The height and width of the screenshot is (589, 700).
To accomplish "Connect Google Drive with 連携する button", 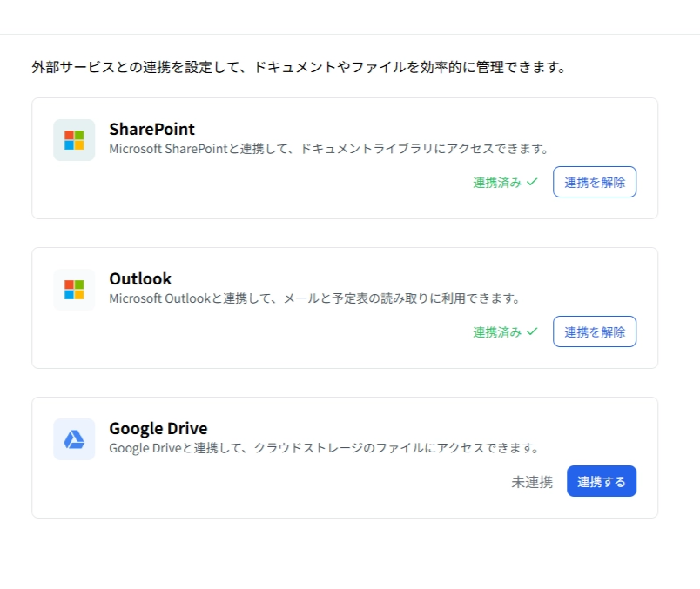I will click(x=602, y=481).
